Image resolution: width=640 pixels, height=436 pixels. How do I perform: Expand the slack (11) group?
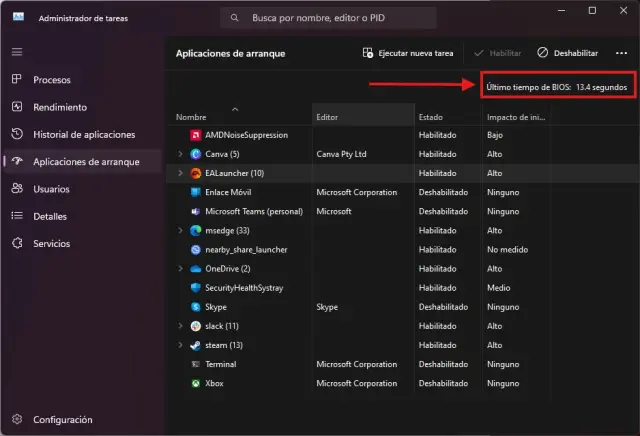point(180,326)
